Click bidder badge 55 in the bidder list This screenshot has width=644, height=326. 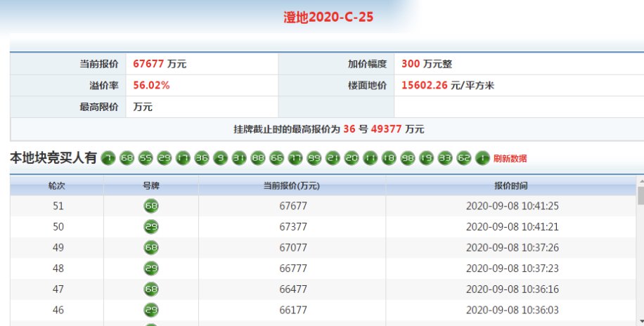coord(146,158)
